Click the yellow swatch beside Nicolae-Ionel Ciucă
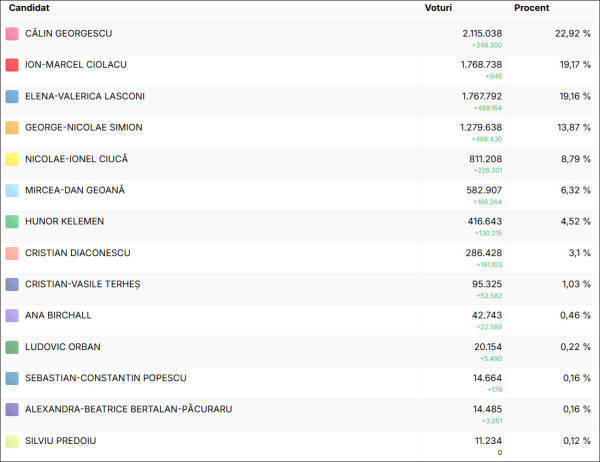 coord(12,159)
